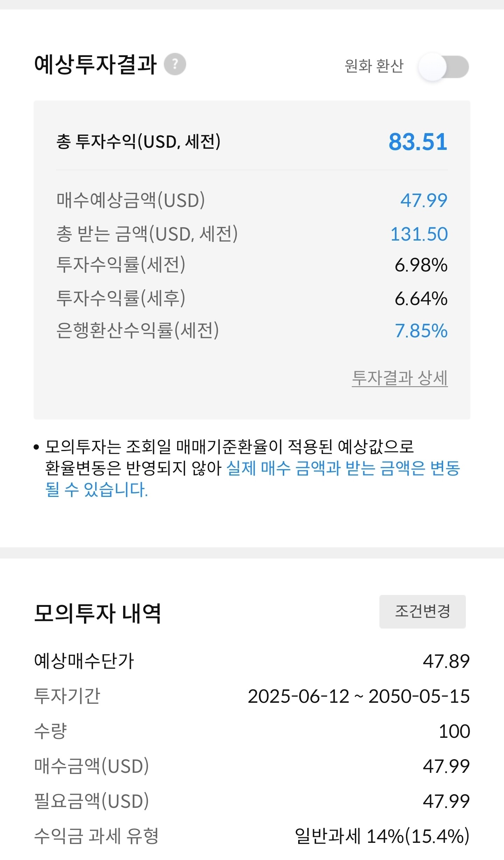Tap the 투자수익률(세후) 6.64% row
The image size is (504, 860).
[252, 298]
